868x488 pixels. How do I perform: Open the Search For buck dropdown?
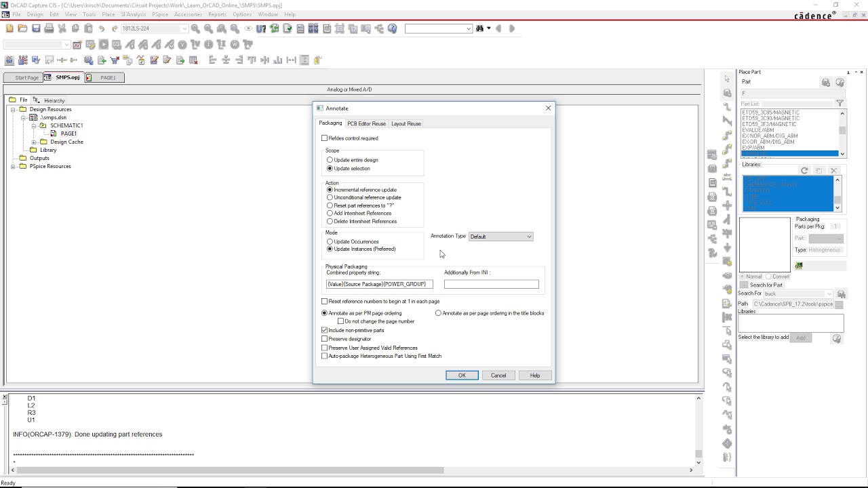pos(829,294)
